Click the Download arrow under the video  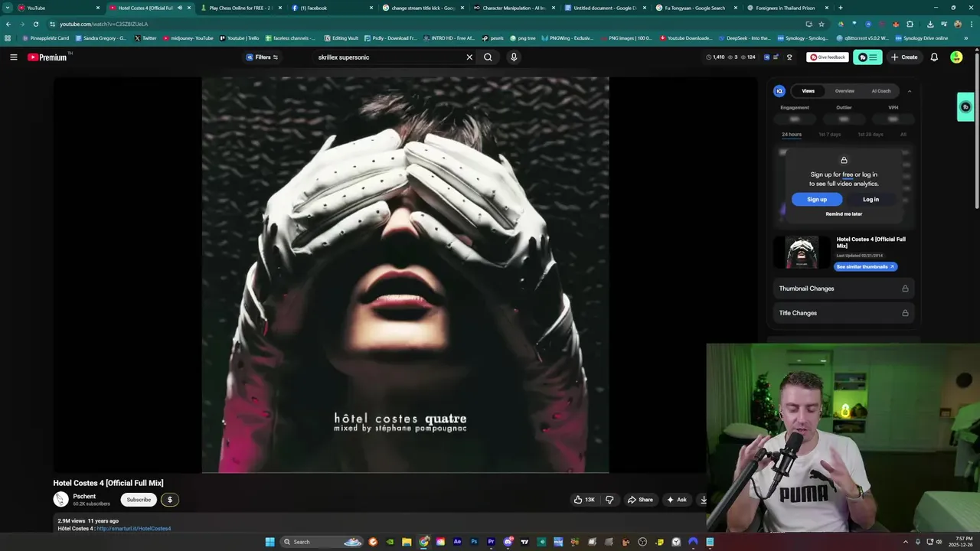click(x=704, y=500)
